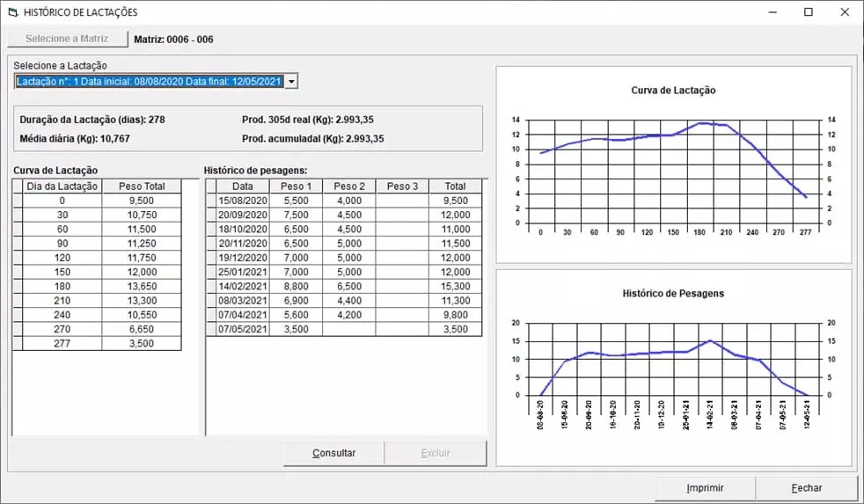Select the Lactação nº 1 combo box text
The height and width of the screenshot is (504, 864).
tap(148, 81)
